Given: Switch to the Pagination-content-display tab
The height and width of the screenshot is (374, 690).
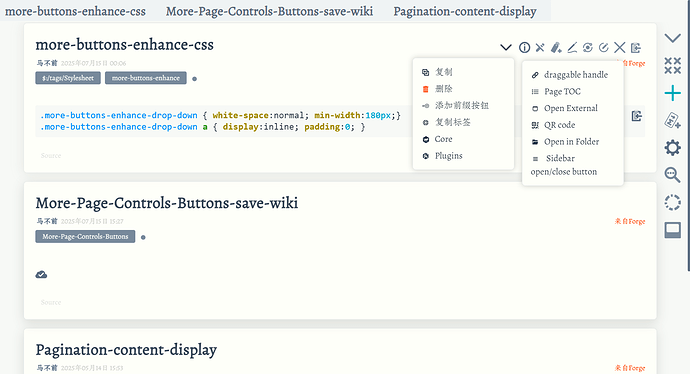Looking at the screenshot, I should coord(465,11).
